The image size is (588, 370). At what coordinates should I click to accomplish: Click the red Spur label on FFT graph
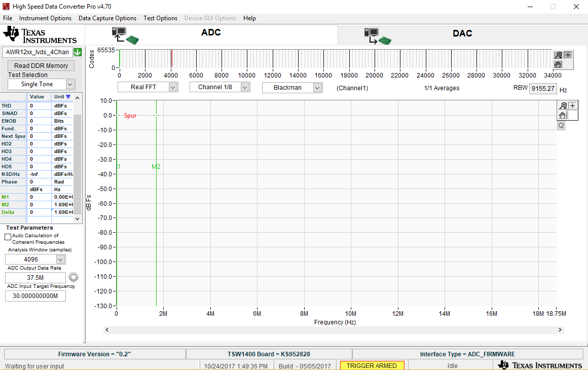tap(130, 116)
